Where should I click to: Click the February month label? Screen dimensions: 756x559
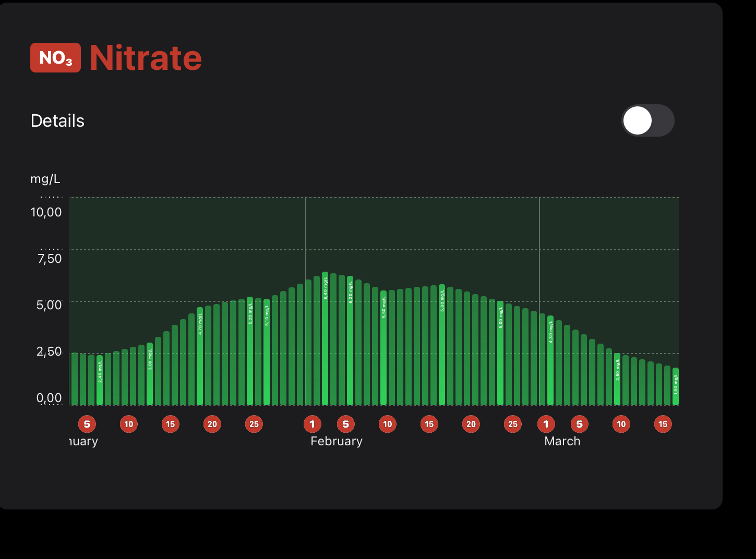pyautogui.click(x=337, y=441)
